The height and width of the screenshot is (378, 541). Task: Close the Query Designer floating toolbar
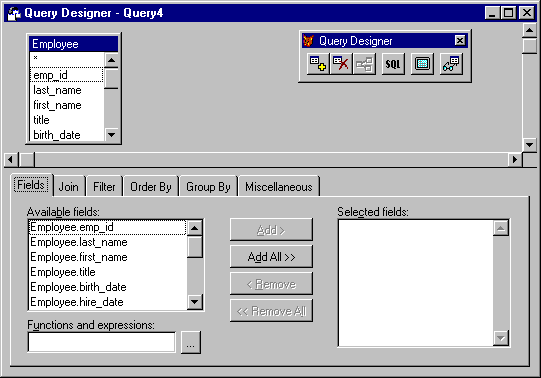tap(460, 41)
